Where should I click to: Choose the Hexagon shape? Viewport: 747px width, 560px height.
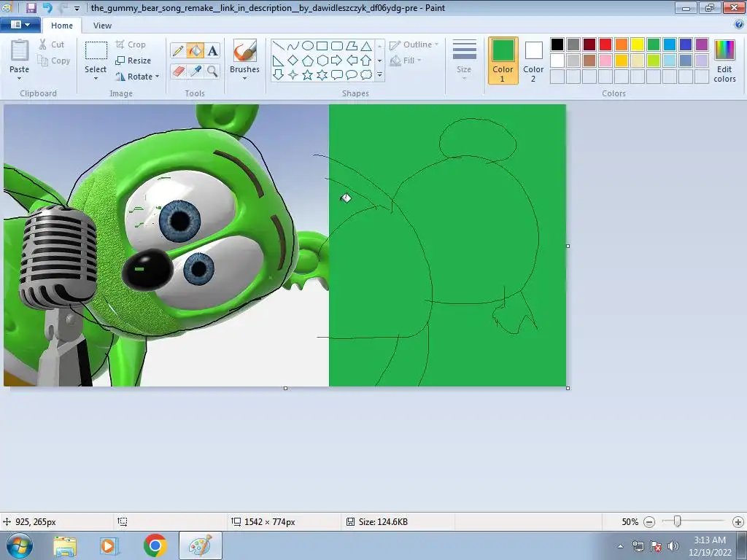point(322,61)
